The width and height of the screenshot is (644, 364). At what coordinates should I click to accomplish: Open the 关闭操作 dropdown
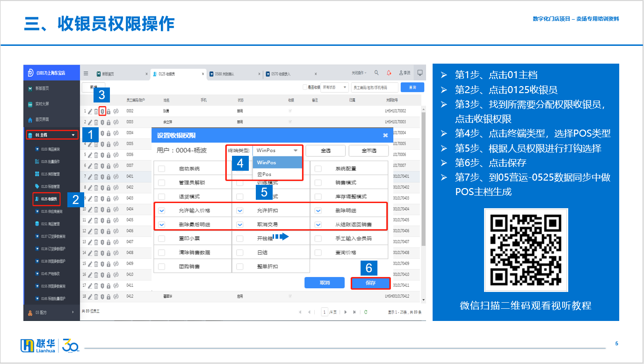(359, 73)
